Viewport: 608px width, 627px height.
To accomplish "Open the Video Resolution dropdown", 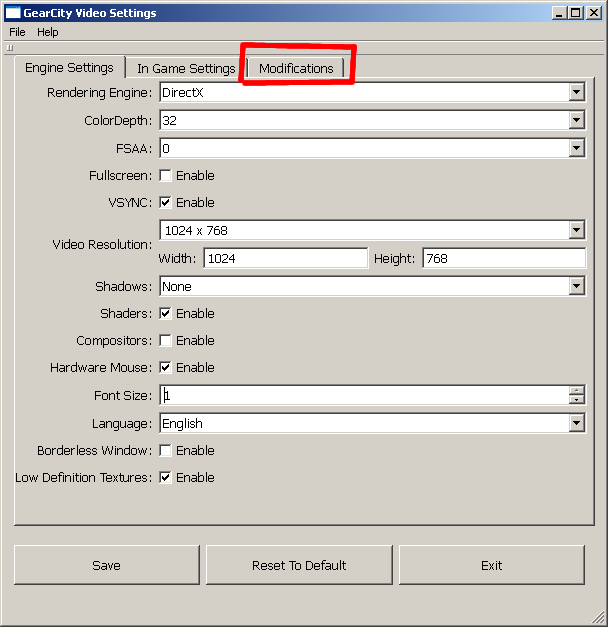I will click(x=576, y=231).
